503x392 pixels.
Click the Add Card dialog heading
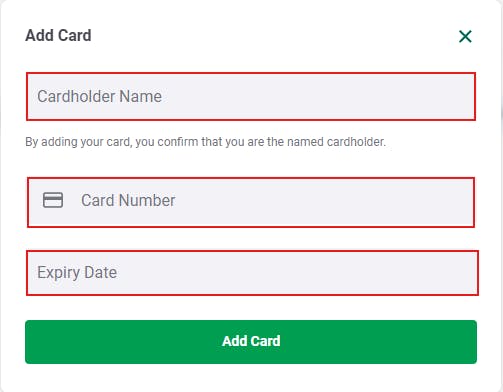(58, 35)
